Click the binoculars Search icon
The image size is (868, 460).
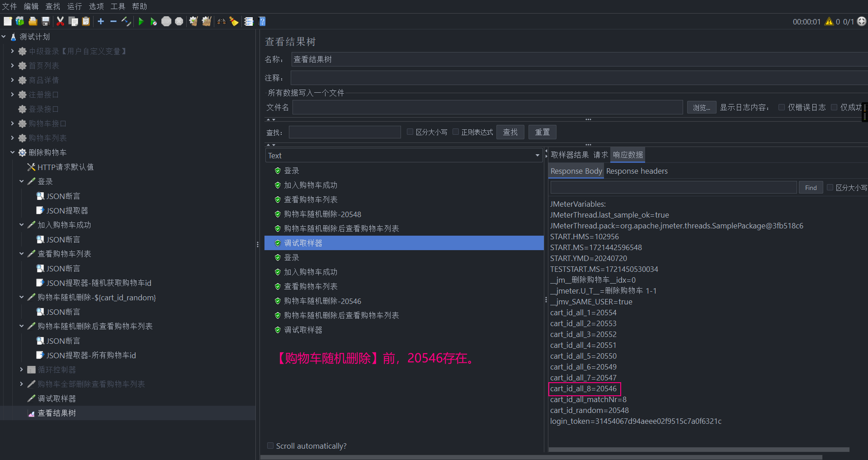(222, 21)
